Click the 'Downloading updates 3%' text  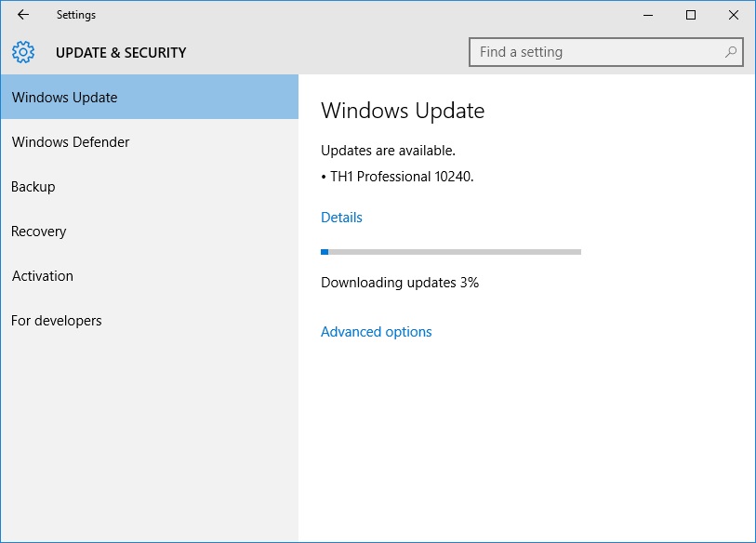(x=400, y=283)
